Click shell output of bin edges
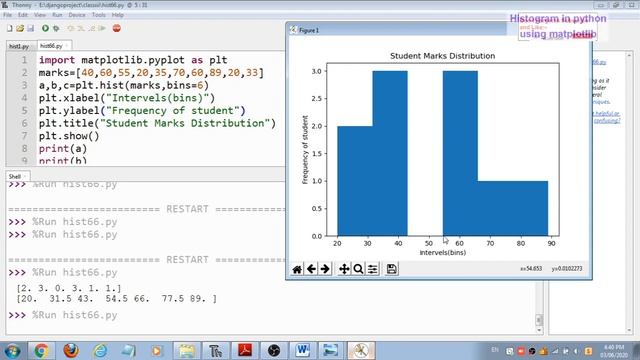Screen dimensions: 640x360 tap(117, 299)
